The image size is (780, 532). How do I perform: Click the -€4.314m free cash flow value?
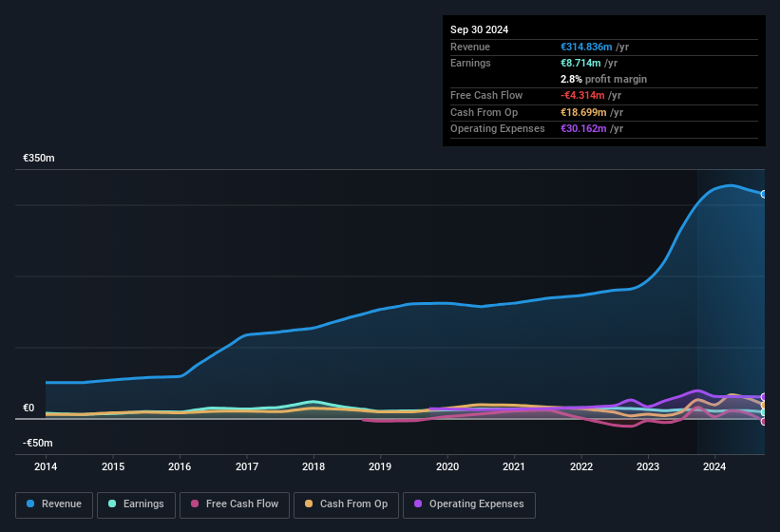click(x=582, y=95)
